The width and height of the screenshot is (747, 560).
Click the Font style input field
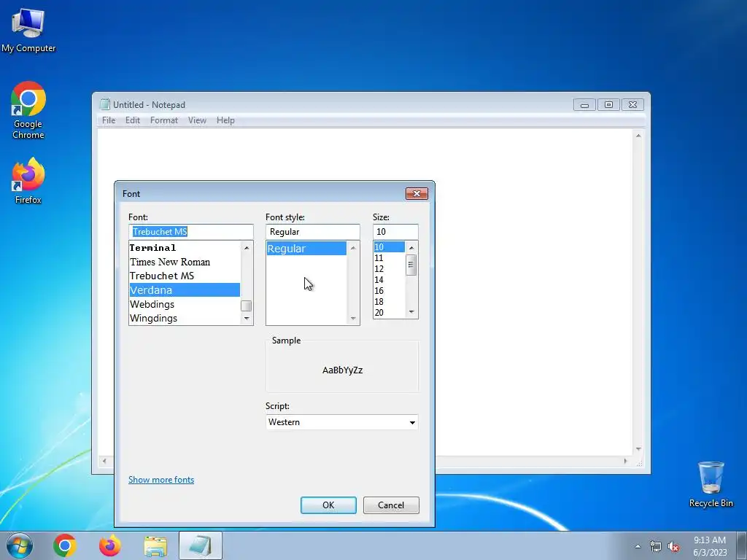(x=312, y=232)
